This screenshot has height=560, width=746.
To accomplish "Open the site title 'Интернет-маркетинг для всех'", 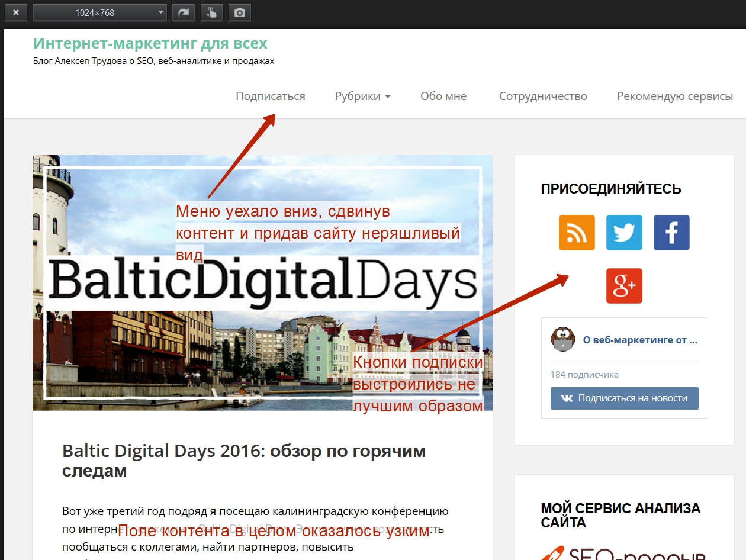I will click(150, 43).
